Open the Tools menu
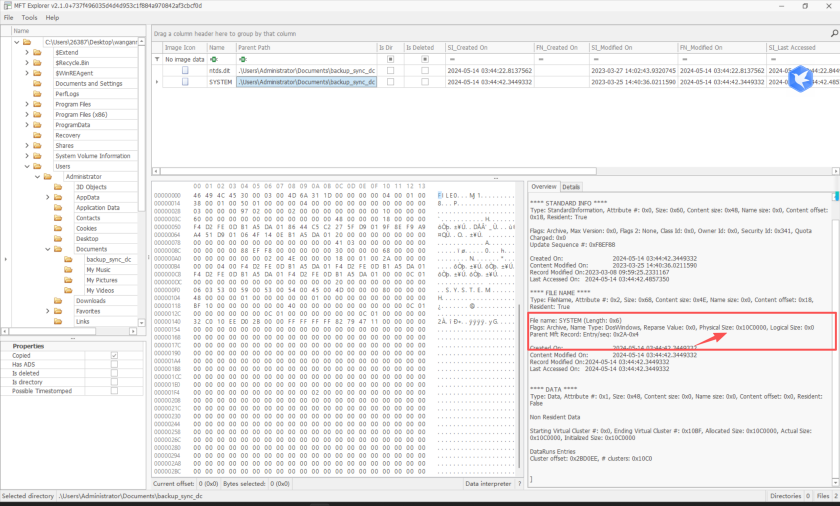840x506 pixels. point(29,17)
